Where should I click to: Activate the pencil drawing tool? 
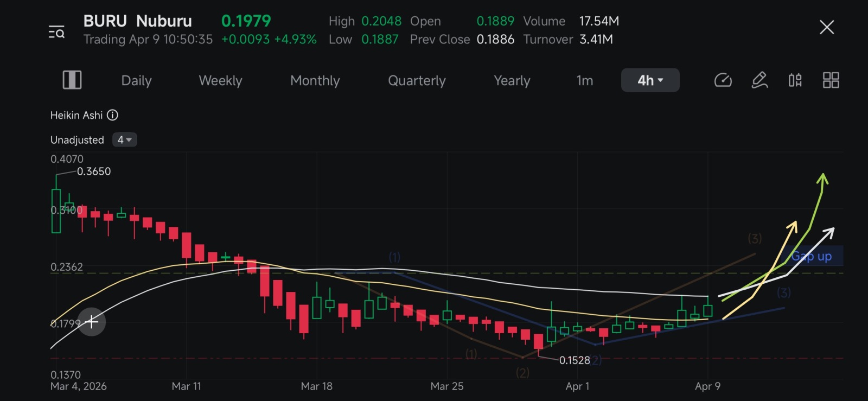[x=759, y=80]
